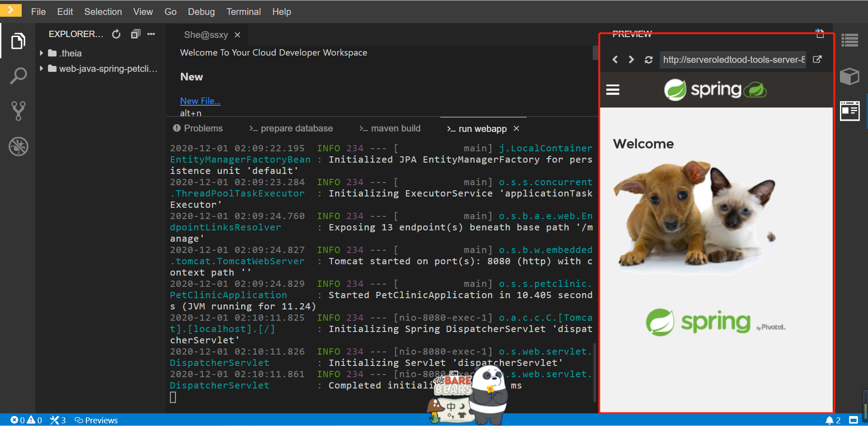Viewport: 868px width, 426px height.
Task: Toggle the preview panel icon on right sidebar
Action: click(850, 111)
